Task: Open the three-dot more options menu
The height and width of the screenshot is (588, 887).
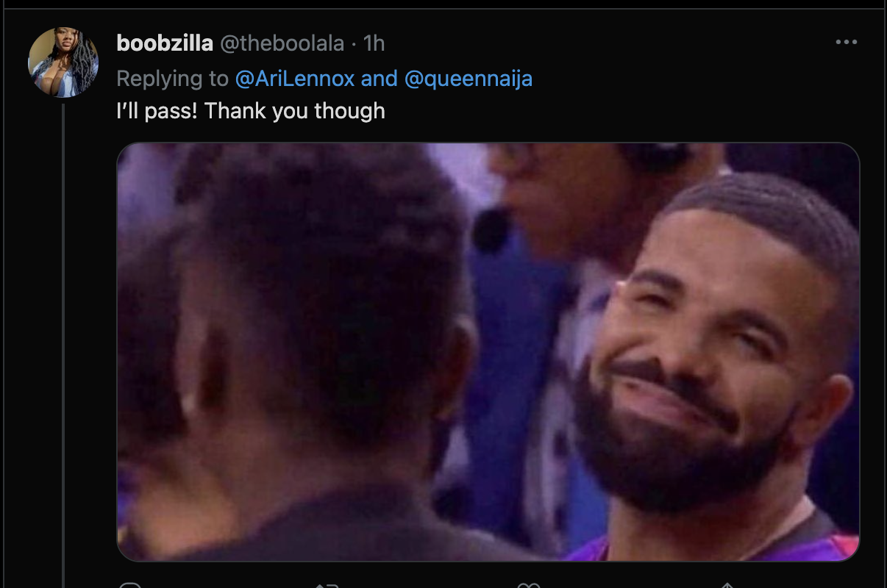Action: pos(847,43)
